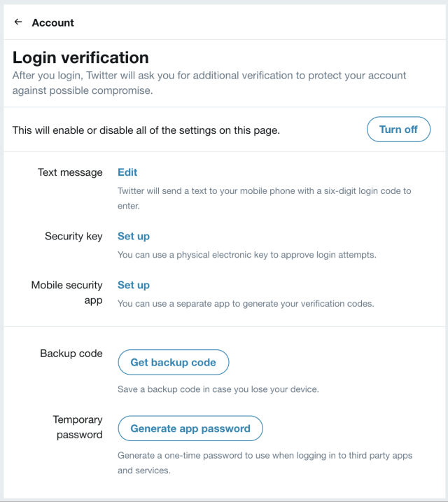448x502 pixels.
Task: Click the 'Save a backup code' description
Action: coord(218,389)
